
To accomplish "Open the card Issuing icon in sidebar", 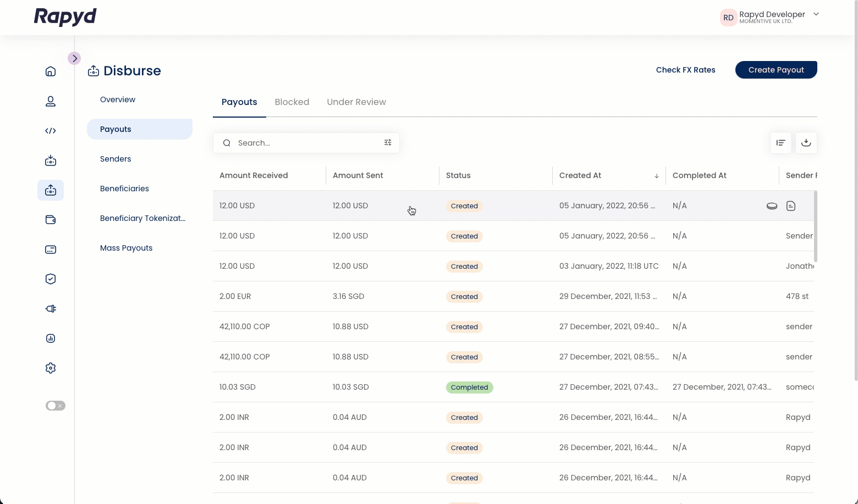I will coord(51,250).
